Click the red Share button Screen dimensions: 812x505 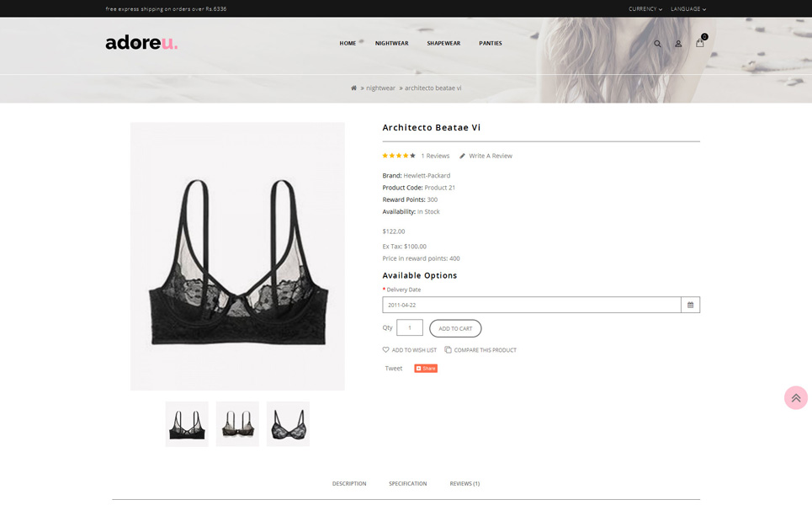click(426, 369)
